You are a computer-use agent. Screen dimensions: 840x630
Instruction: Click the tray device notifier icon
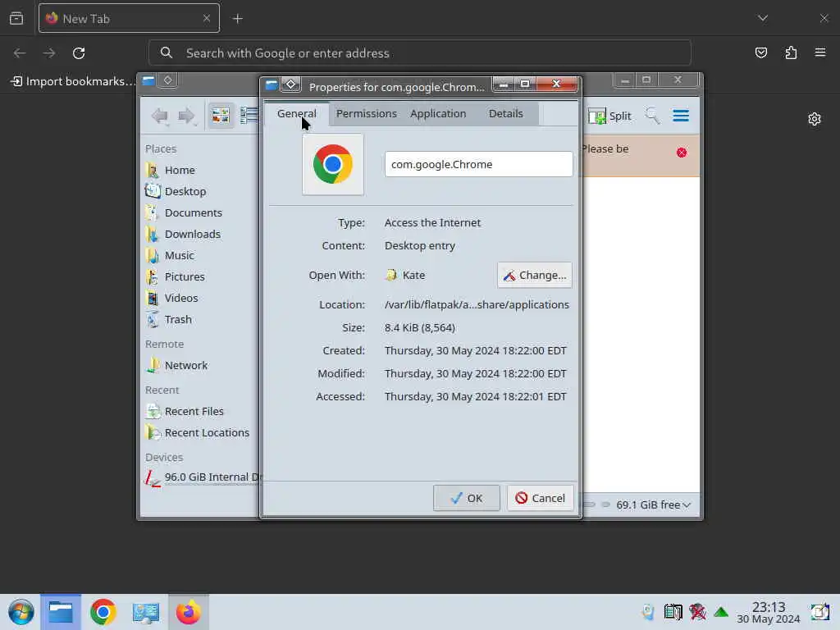[x=648, y=612]
